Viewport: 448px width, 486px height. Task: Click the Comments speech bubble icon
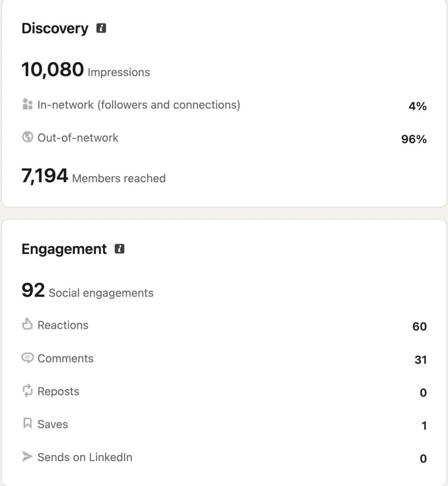(28, 358)
